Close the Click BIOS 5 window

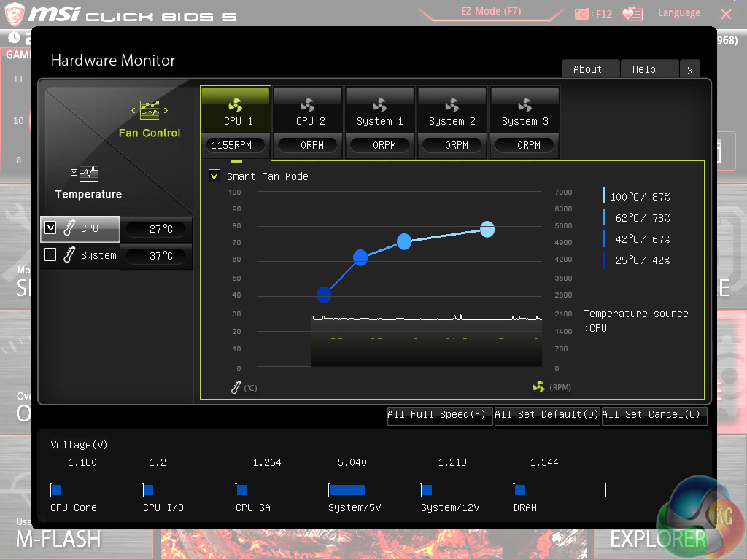pyautogui.click(x=726, y=14)
